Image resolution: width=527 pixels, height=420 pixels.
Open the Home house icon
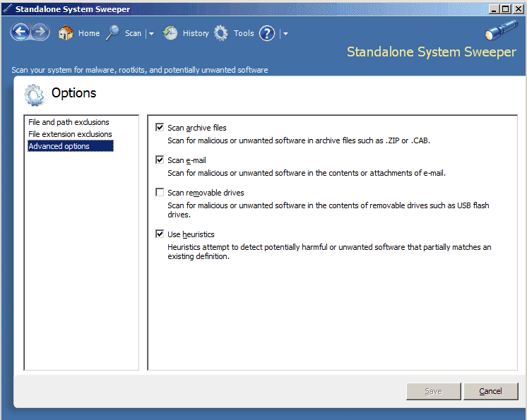click(x=66, y=33)
